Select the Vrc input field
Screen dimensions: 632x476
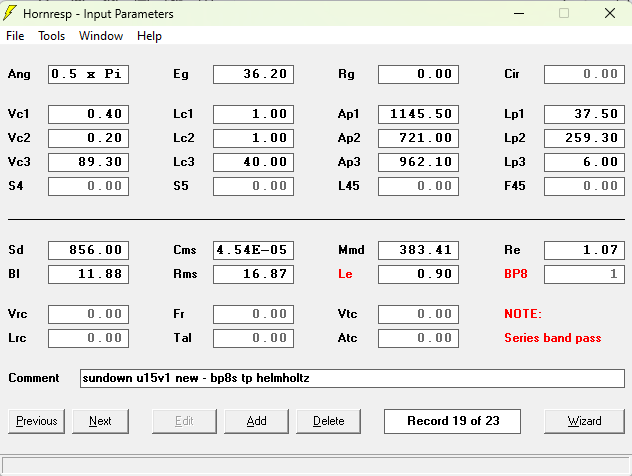(x=88, y=314)
